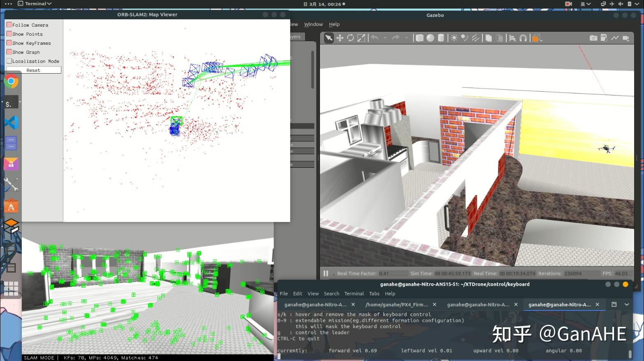Toggle the Show KeyFrames checkbox

pos(9,43)
